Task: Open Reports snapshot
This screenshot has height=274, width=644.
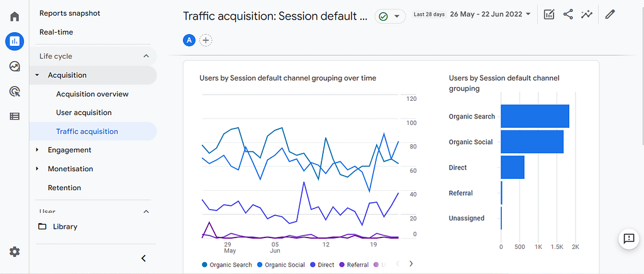Action: [x=70, y=13]
